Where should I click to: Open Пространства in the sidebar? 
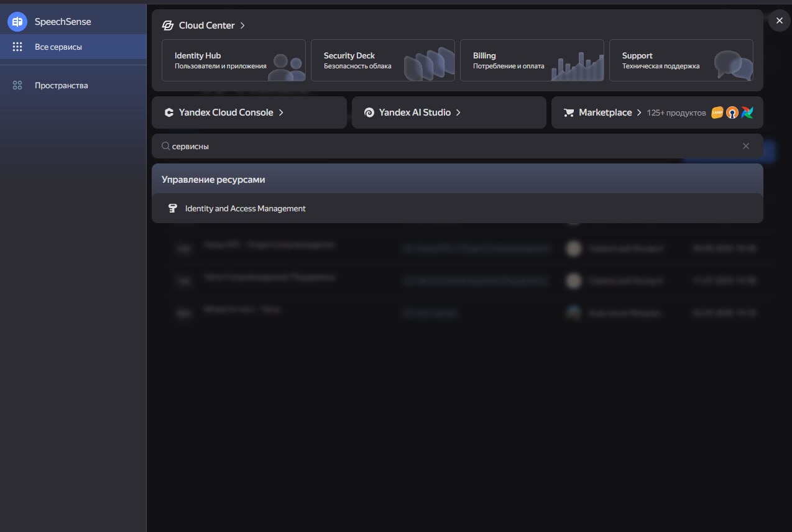[x=73, y=85]
